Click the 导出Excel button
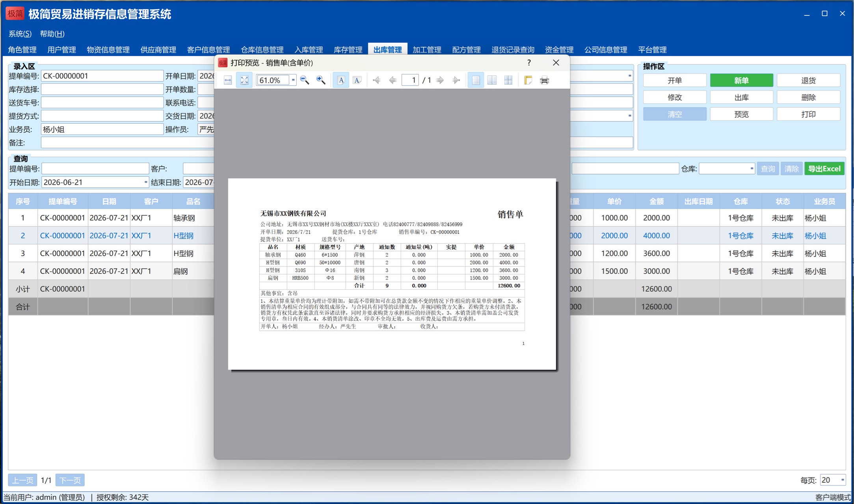854x504 pixels. pyautogui.click(x=824, y=169)
